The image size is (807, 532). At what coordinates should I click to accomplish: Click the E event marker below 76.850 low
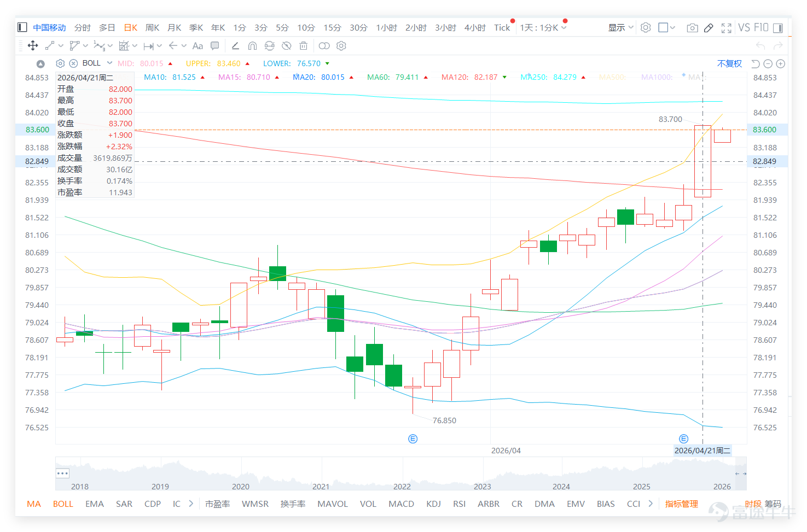click(x=413, y=439)
